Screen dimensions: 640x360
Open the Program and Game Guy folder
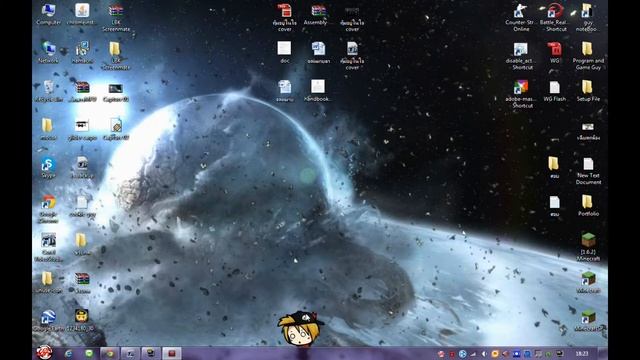click(588, 56)
